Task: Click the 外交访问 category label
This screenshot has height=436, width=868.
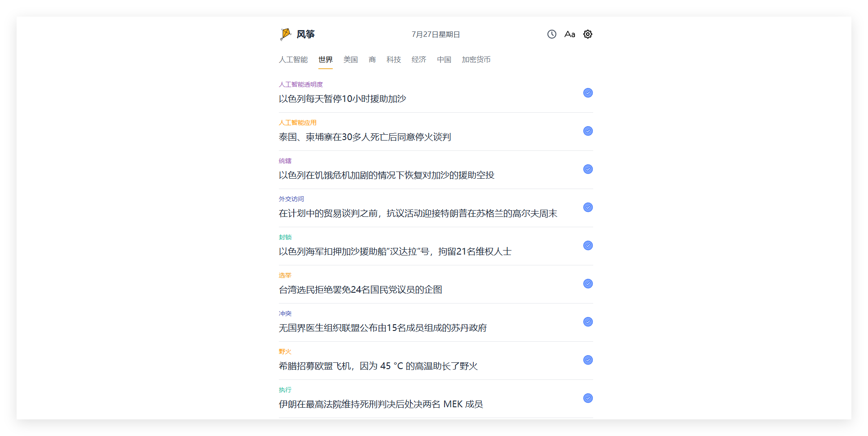Action: pyautogui.click(x=291, y=199)
